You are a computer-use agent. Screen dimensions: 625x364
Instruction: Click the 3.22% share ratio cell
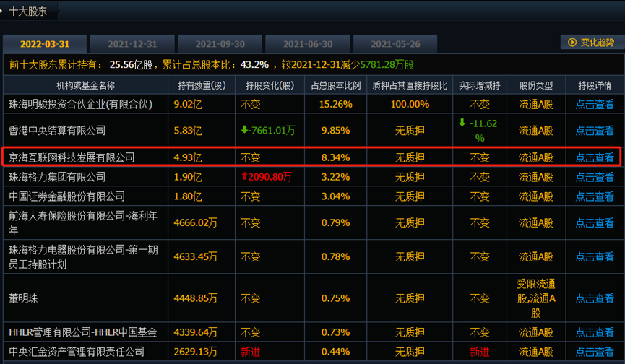tap(335, 177)
